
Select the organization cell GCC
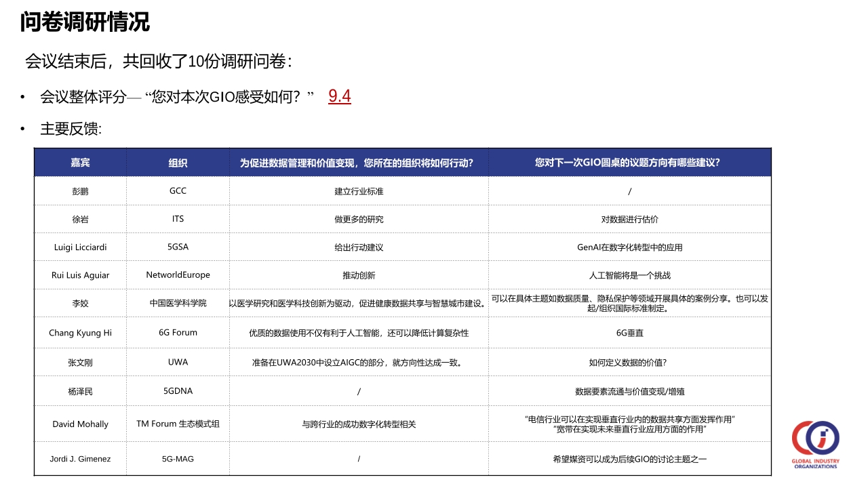[178, 191]
